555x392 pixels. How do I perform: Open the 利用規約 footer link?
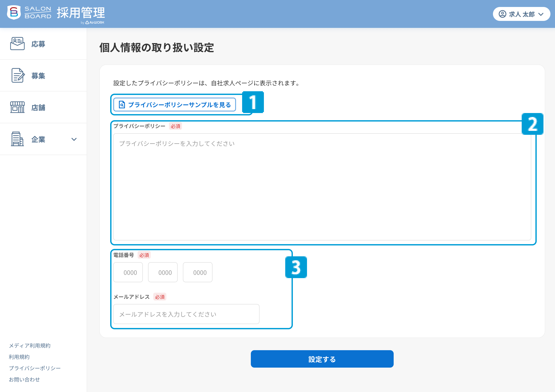[19, 357]
